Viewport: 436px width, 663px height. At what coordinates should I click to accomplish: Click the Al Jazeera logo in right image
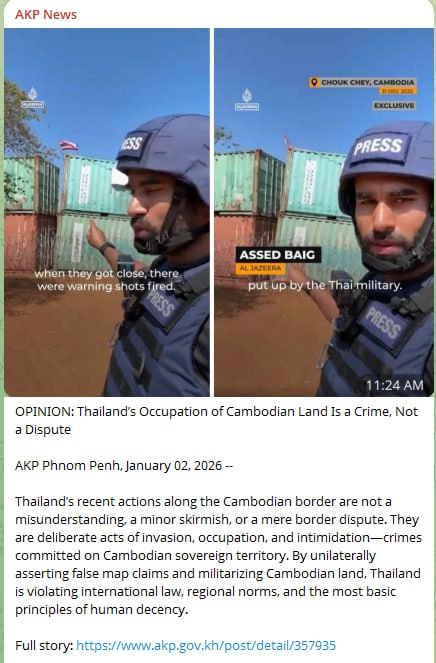(247, 100)
